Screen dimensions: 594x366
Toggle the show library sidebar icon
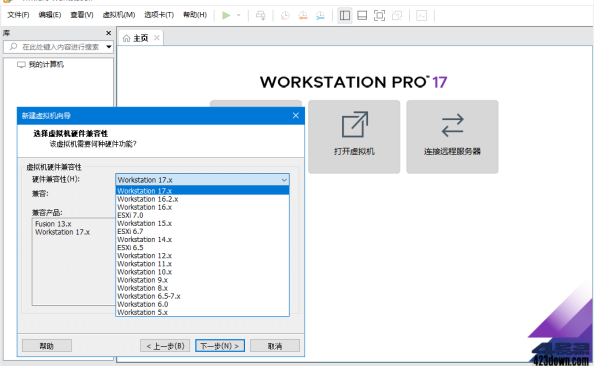point(345,15)
